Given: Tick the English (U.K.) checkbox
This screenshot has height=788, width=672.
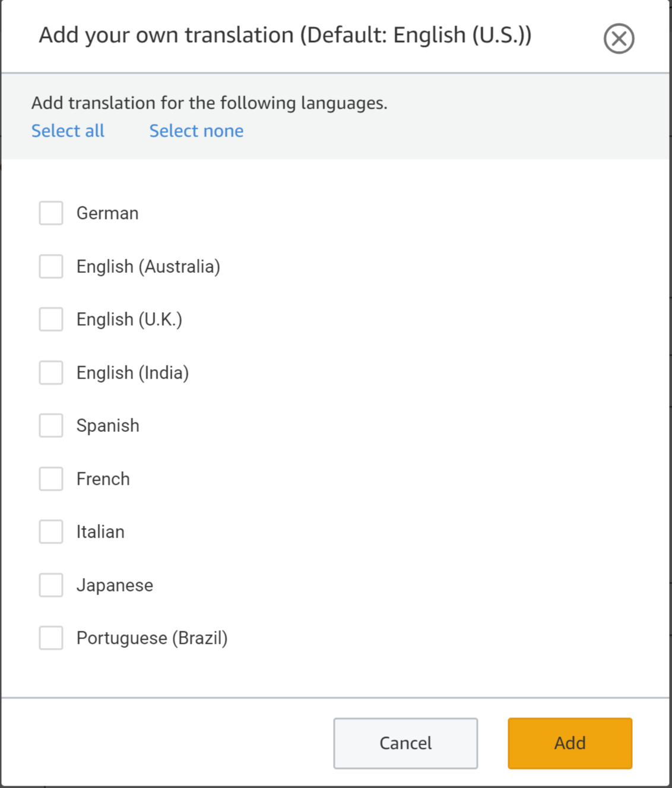Looking at the screenshot, I should [51, 319].
